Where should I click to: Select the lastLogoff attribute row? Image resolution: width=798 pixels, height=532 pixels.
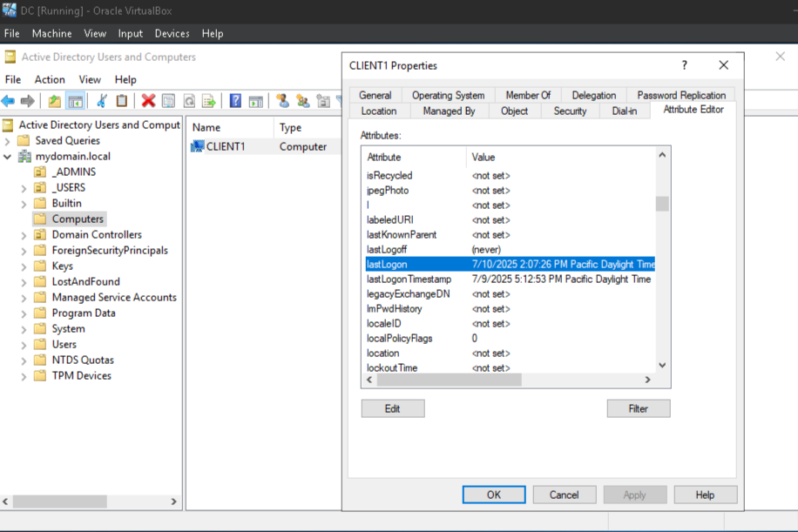click(x=510, y=250)
